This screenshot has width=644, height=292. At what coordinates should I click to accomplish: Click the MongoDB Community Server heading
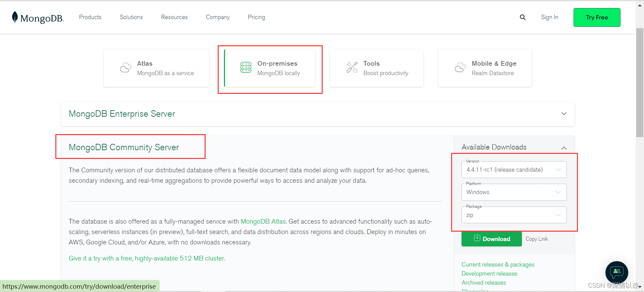pos(124,148)
